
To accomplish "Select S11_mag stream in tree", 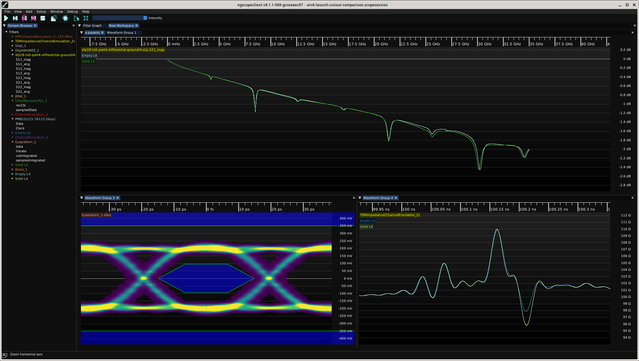I will [x=23, y=59].
